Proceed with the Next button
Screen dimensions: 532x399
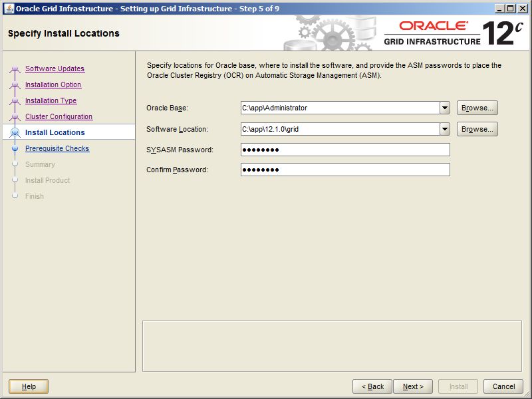coord(413,386)
